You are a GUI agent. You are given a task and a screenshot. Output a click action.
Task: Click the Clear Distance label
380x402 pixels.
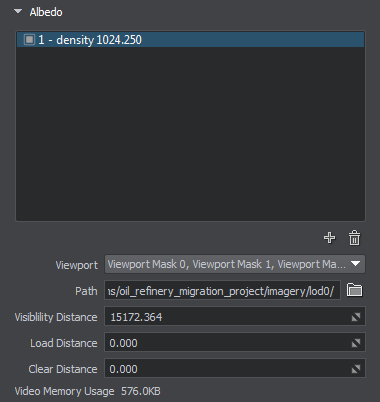[63, 369]
